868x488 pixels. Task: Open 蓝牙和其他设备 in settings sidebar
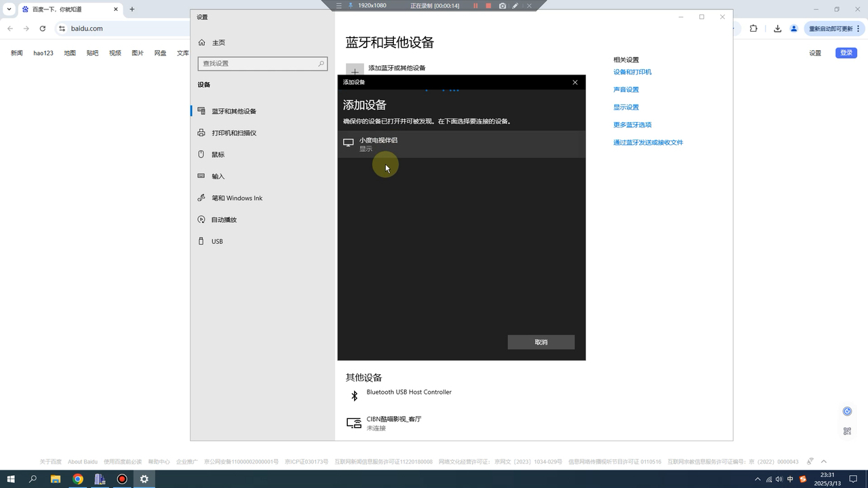[x=234, y=111]
